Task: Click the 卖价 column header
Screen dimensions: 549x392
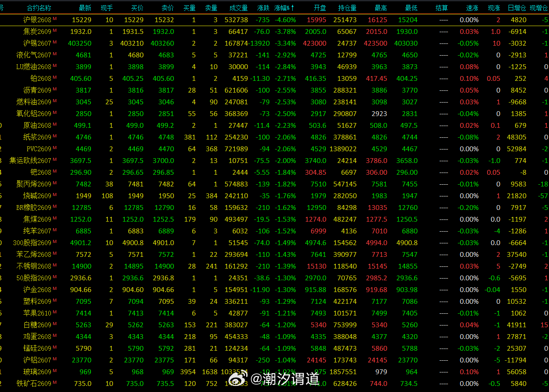Action: [x=167, y=8]
